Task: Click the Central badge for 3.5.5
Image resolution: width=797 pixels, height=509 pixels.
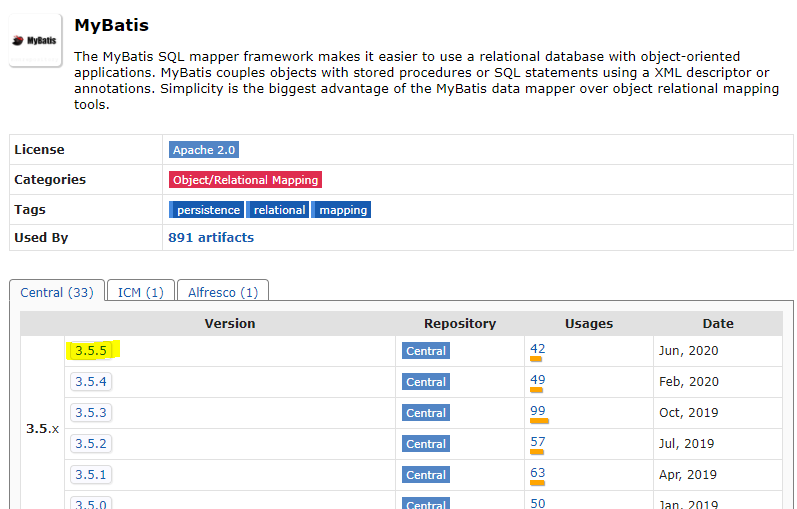Action: (x=426, y=351)
